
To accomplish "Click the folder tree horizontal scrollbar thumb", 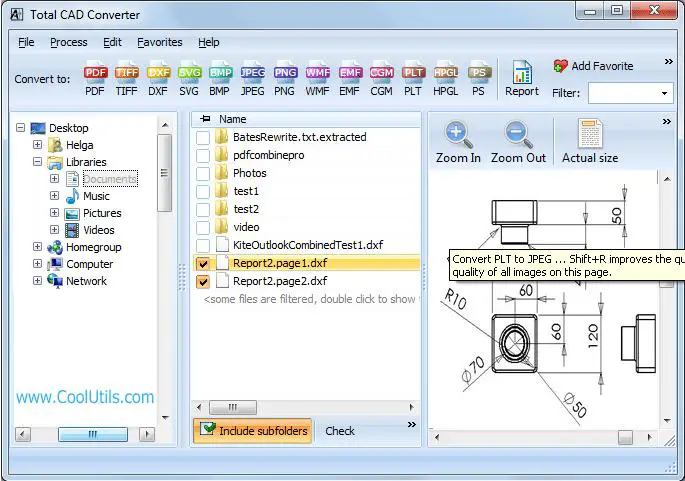I will click(x=93, y=434).
